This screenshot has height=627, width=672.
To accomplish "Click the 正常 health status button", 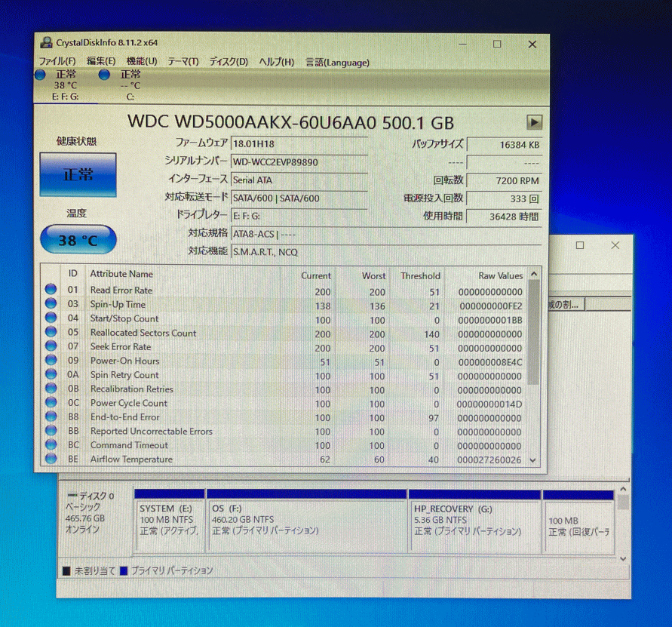I will (78, 174).
